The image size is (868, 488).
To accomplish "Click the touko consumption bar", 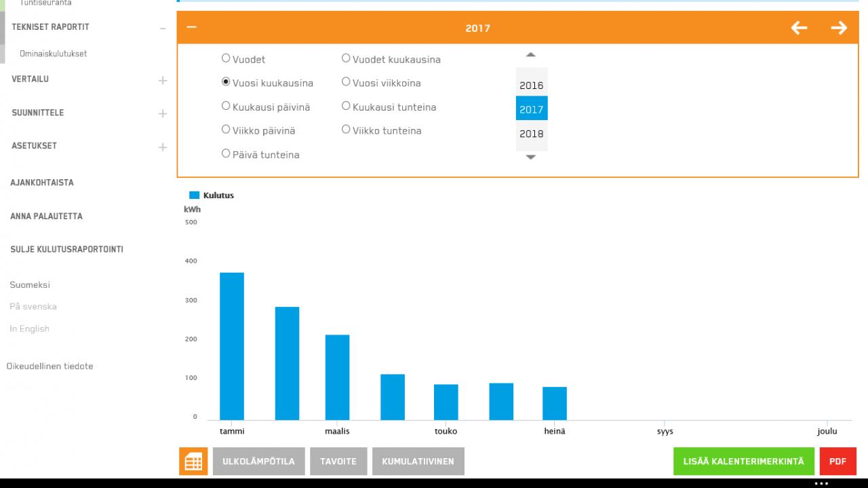I will [x=446, y=402].
